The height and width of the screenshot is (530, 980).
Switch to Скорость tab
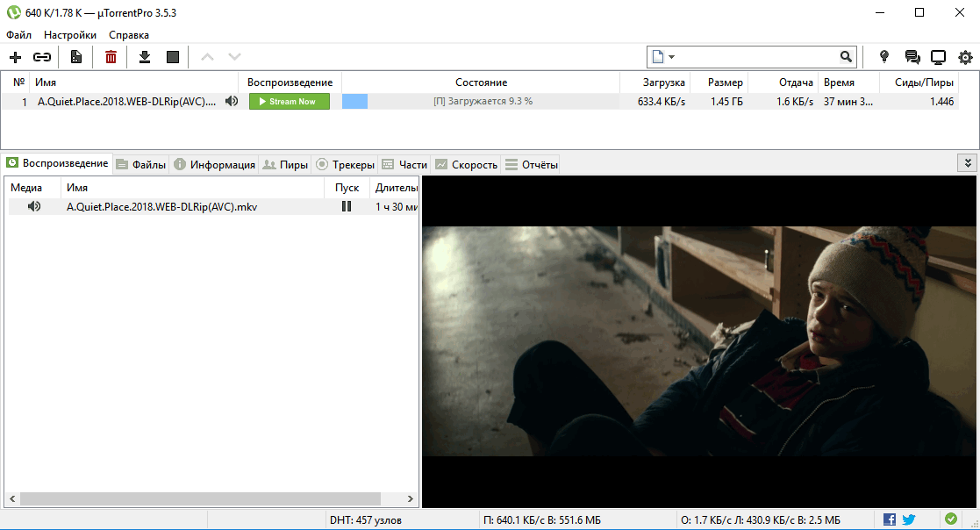[466, 164]
